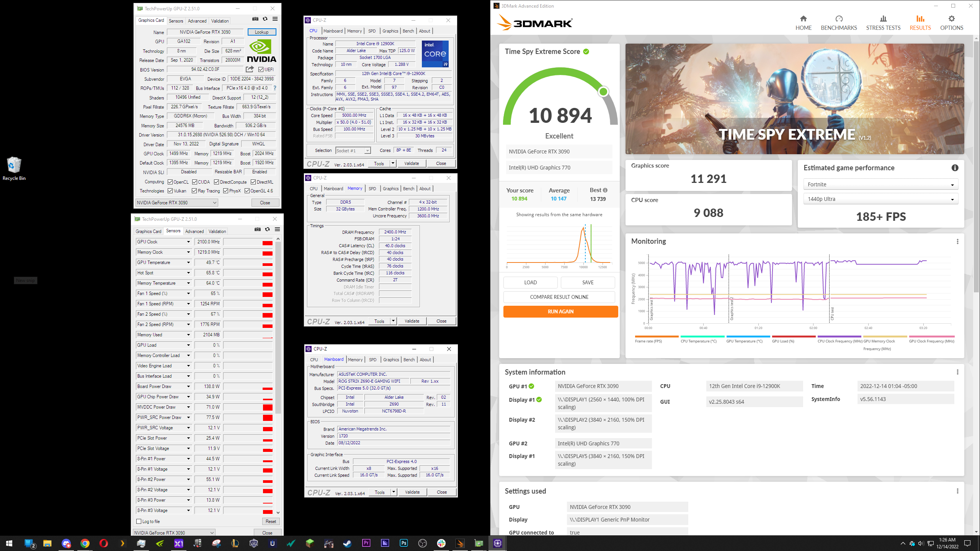Open GPU selector dropdown in GPU-Z Sensors window
The image size is (980, 551).
click(x=174, y=532)
